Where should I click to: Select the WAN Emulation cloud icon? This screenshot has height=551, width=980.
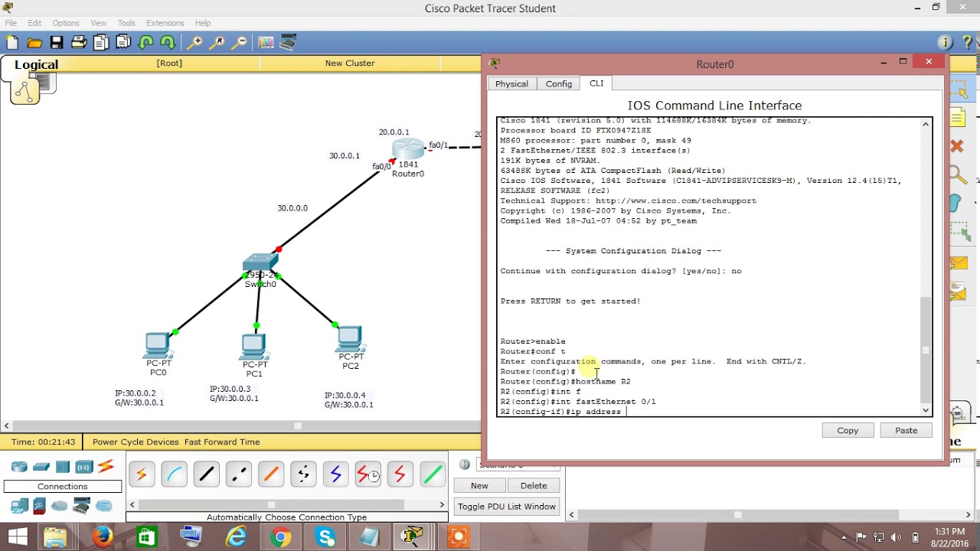60,506
